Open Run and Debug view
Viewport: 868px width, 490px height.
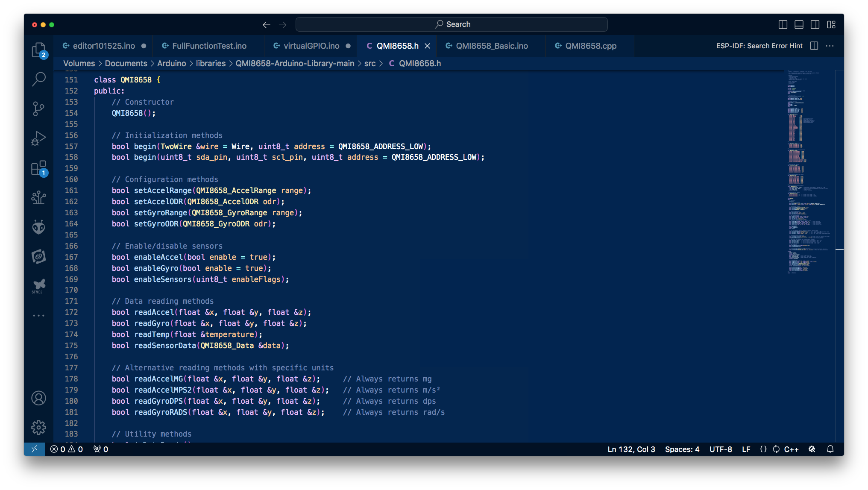pos(38,138)
